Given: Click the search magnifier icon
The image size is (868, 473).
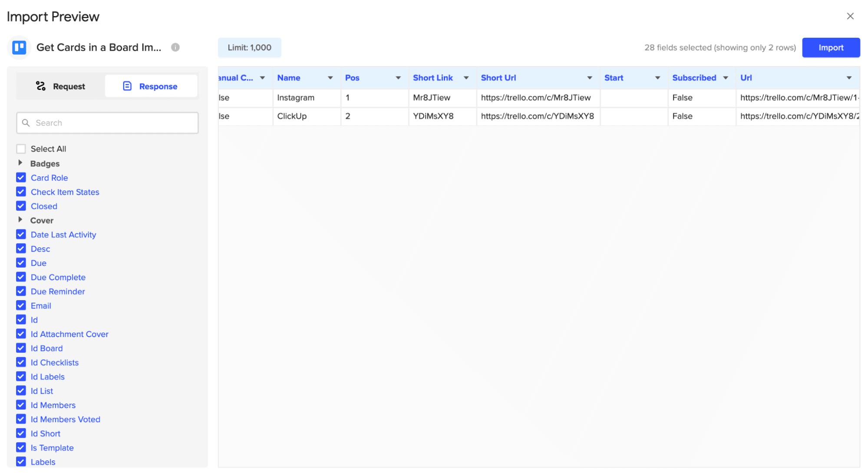Looking at the screenshot, I should (x=26, y=123).
